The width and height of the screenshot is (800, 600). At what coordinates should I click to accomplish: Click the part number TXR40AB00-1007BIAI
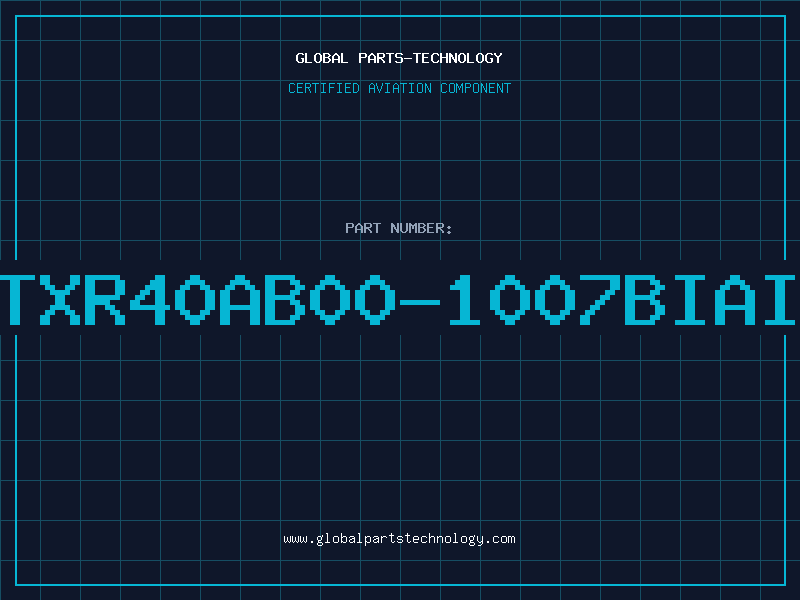pyautogui.click(x=399, y=299)
